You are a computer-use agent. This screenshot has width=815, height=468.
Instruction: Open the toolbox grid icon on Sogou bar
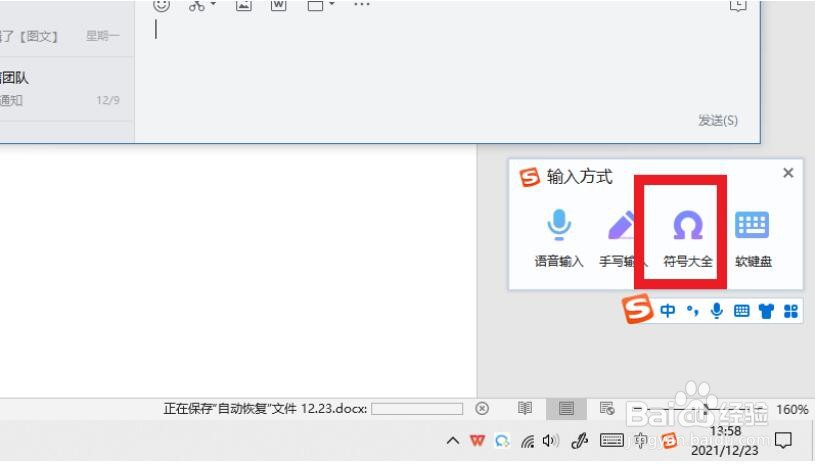(x=791, y=311)
